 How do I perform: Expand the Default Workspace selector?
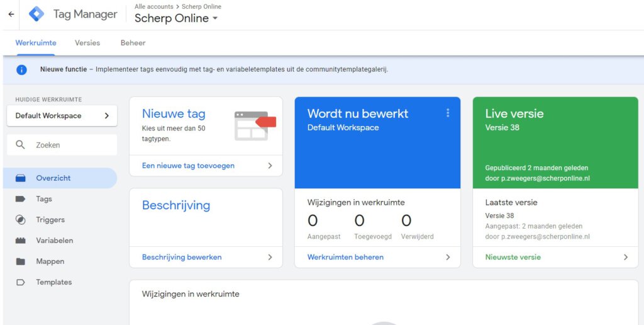62,116
